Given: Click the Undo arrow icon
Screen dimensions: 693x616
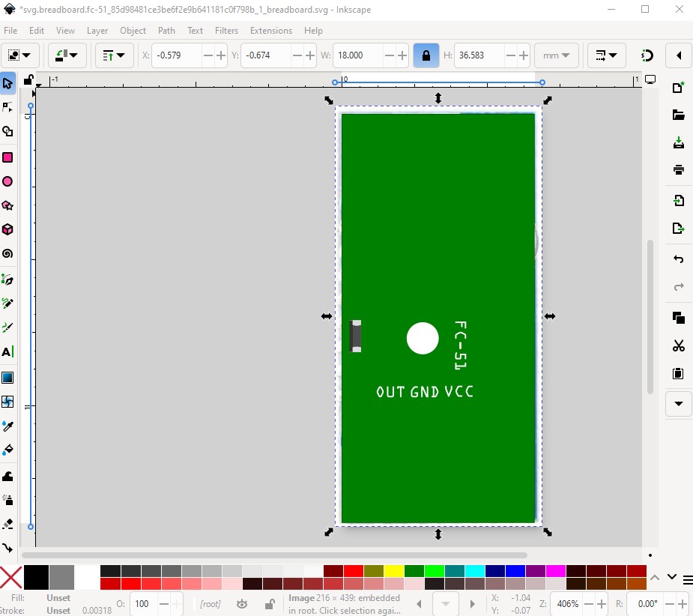Looking at the screenshot, I should click(678, 259).
